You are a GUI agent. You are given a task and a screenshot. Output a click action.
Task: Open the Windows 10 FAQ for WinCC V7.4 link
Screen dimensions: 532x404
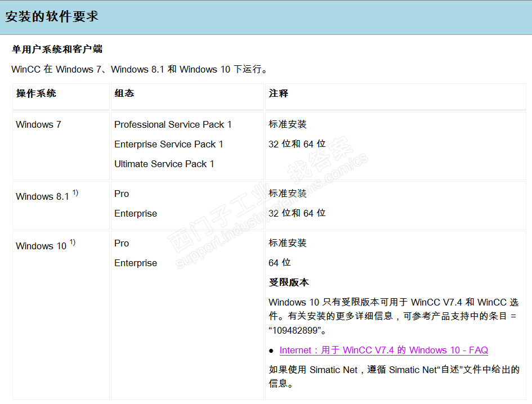point(384,350)
